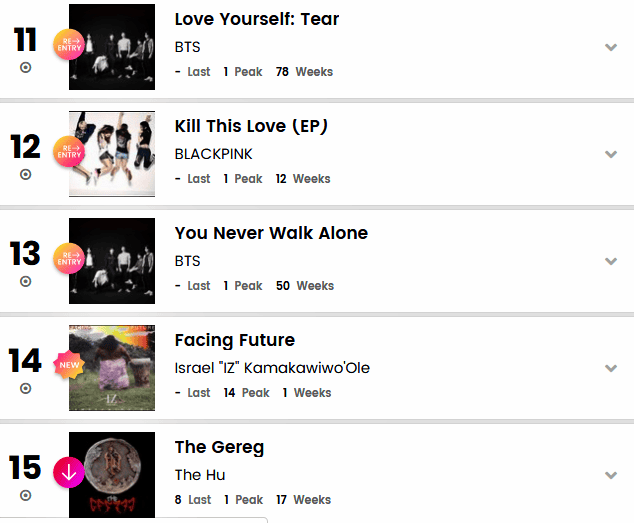Click the Re-Entry badge on Love Yourself: Tear
634x523 pixels.
(70, 46)
